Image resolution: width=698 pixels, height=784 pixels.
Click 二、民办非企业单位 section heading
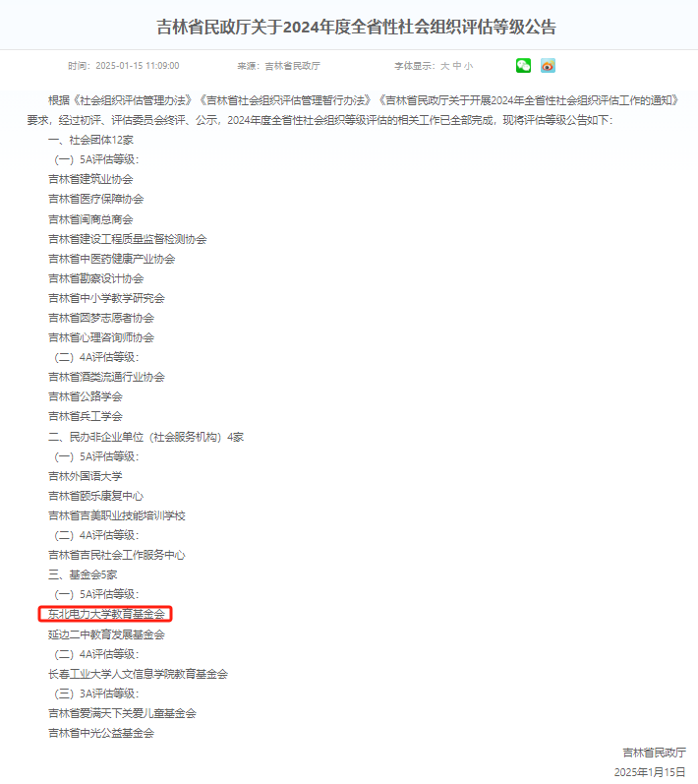[145, 437]
